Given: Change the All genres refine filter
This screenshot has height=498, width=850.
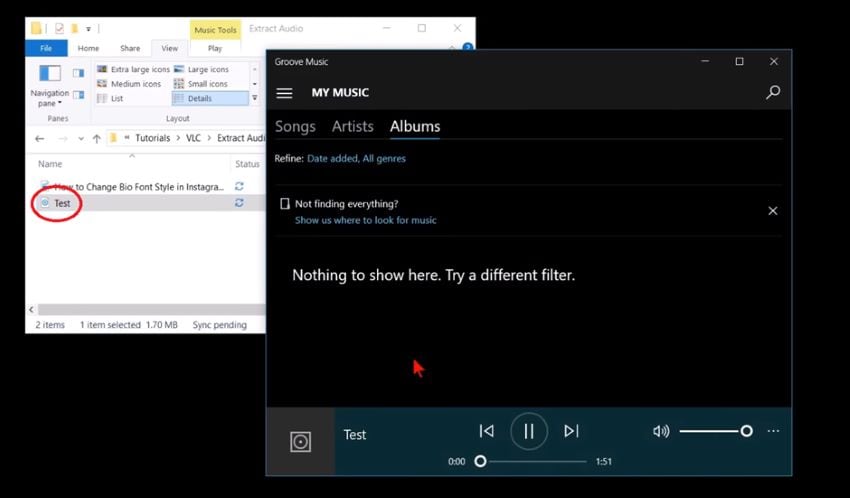Looking at the screenshot, I should (384, 159).
